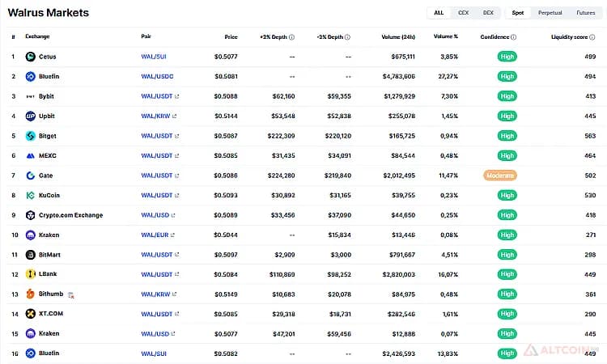
Task: Open the Bithumb WAL/KRW pair link
Action: click(155, 294)
